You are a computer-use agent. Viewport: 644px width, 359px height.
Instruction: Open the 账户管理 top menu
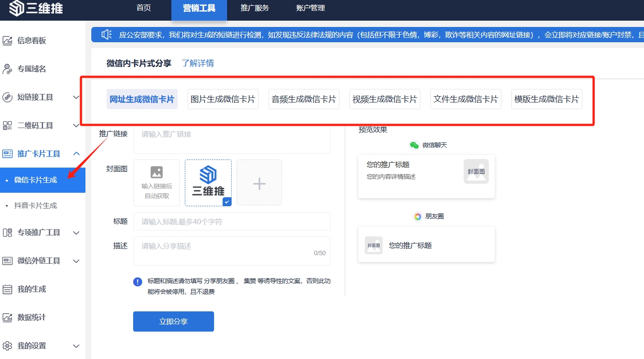311,8
